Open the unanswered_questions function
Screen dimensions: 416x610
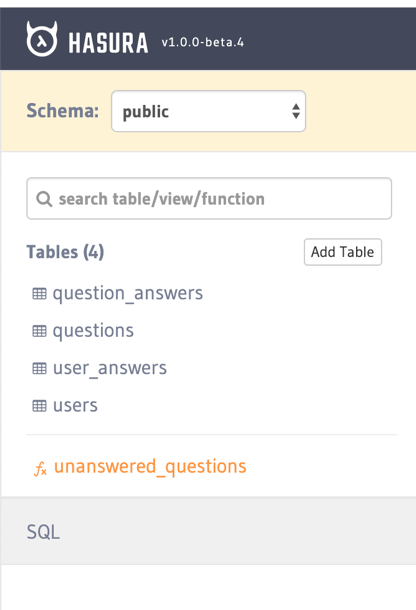point(150,466)
